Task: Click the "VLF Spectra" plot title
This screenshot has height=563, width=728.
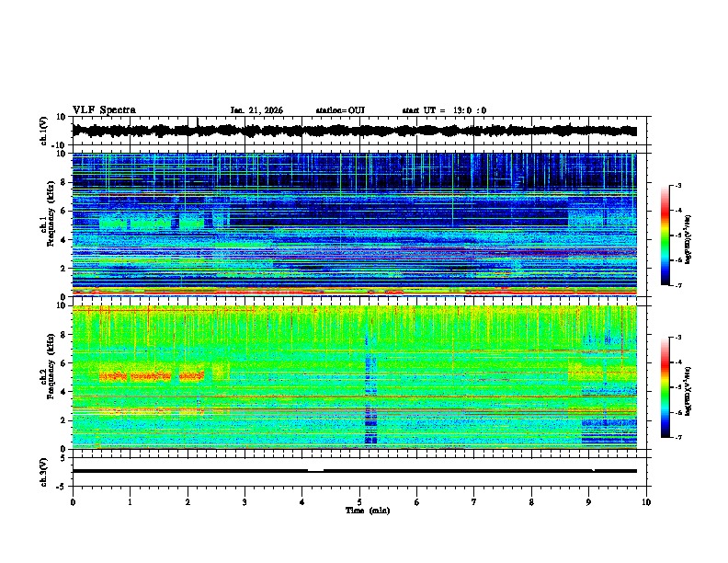Action: point(104,110)
